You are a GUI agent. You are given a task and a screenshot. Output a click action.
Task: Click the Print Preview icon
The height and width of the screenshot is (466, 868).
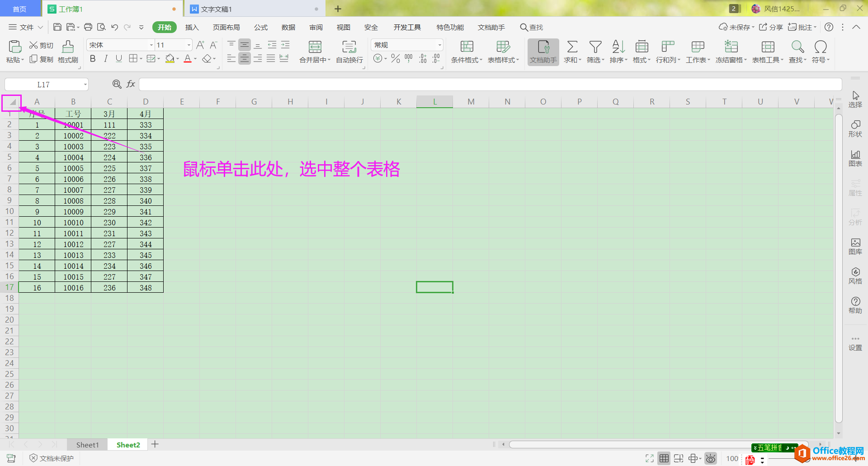(101, 27)
